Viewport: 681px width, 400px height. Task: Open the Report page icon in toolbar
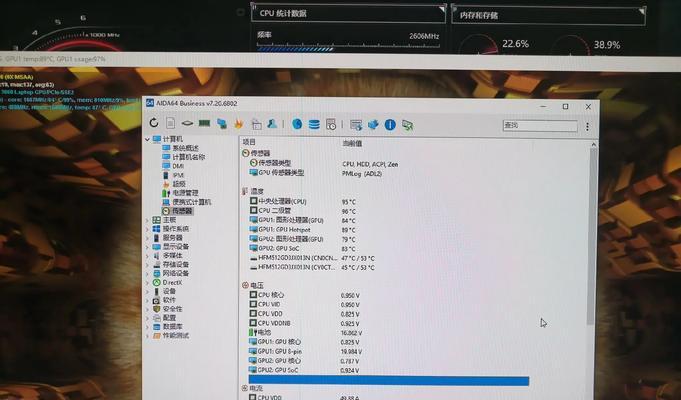point(170,123)
